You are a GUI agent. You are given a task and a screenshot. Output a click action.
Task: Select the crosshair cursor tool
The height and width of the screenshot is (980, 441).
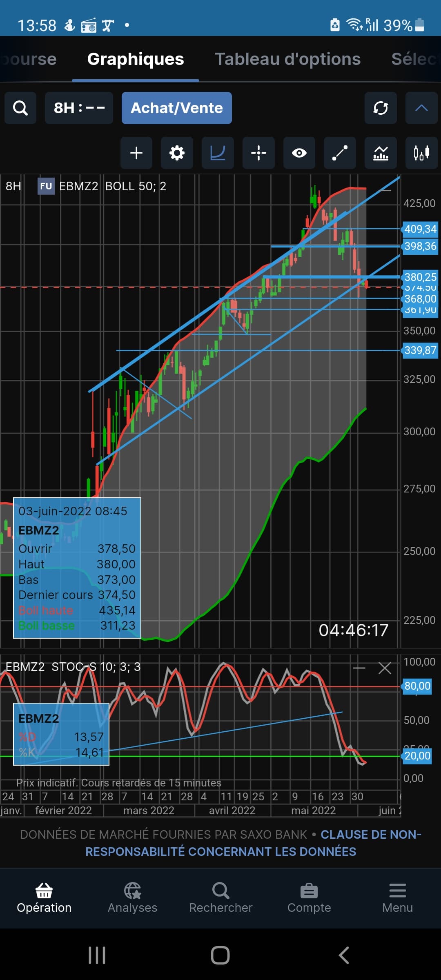(258, 153)
